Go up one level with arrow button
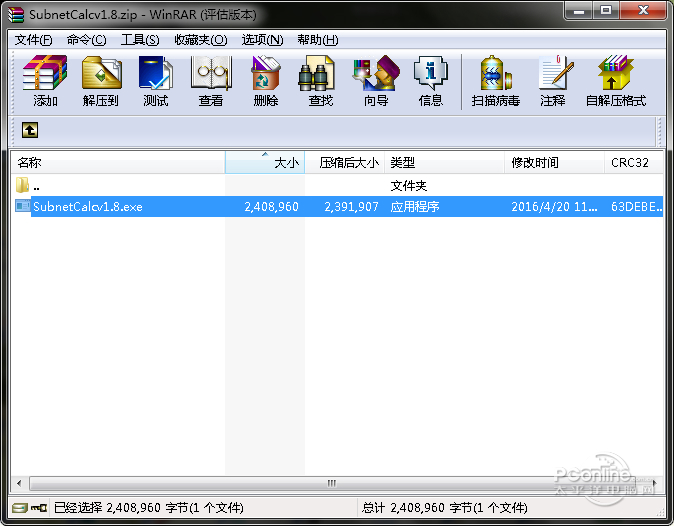The width and height of the screenshot is (674, 526). (30, 130)
